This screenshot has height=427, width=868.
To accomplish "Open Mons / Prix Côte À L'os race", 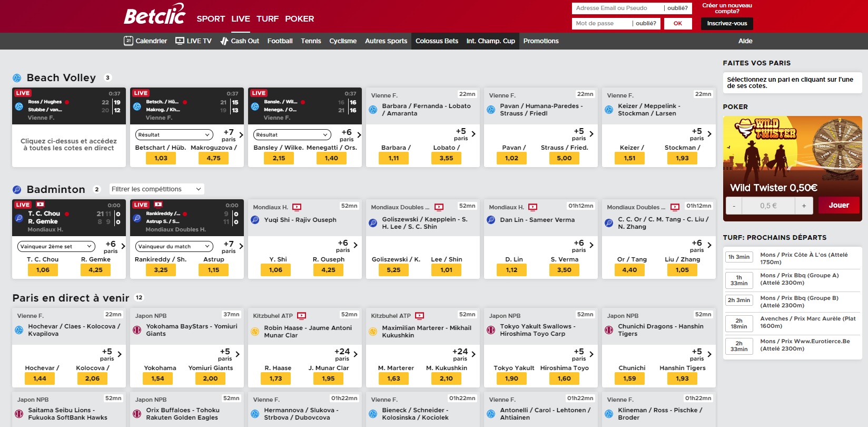I will click(x=792, y=258).
